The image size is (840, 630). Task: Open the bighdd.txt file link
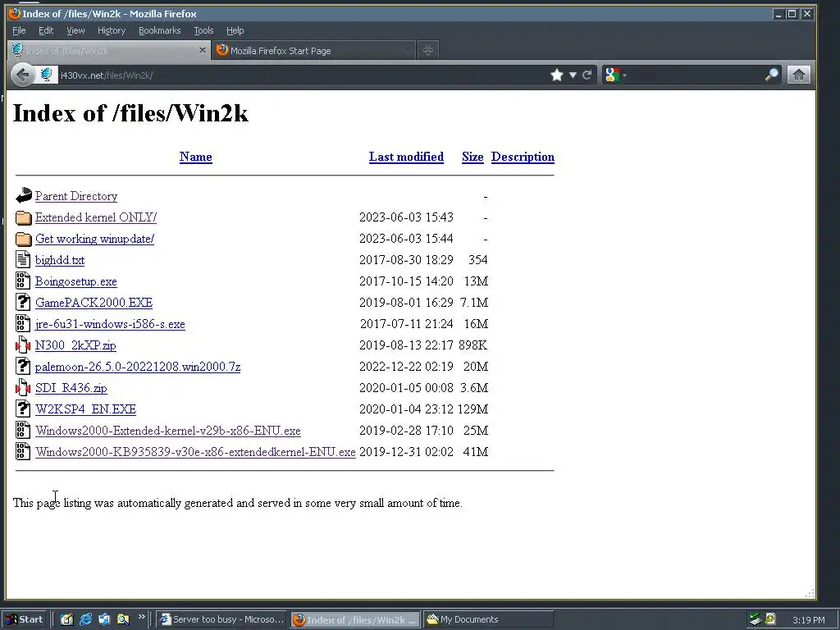coord(59,260)
